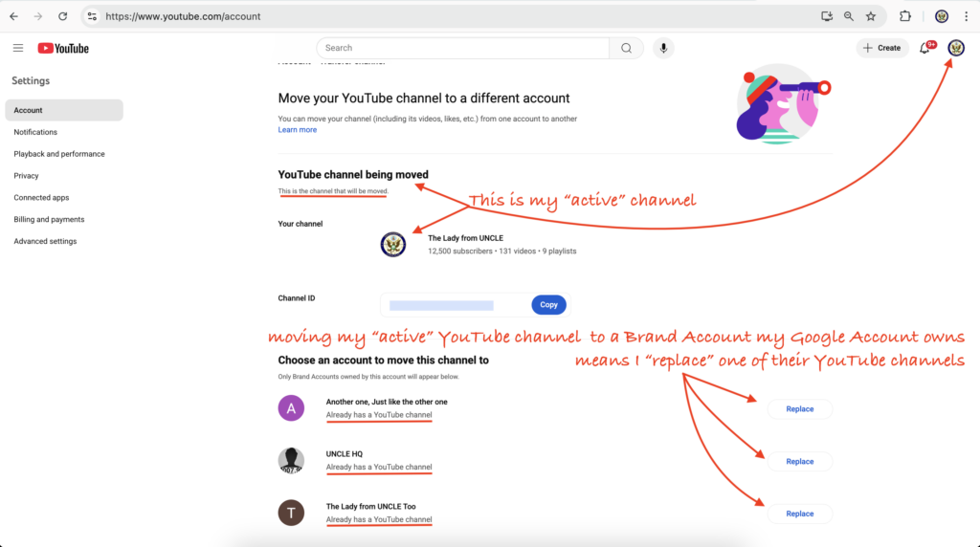Viewport: 980px width, 547px height.
Task: Open Advanced settings
Action: [x=45, y=242]
